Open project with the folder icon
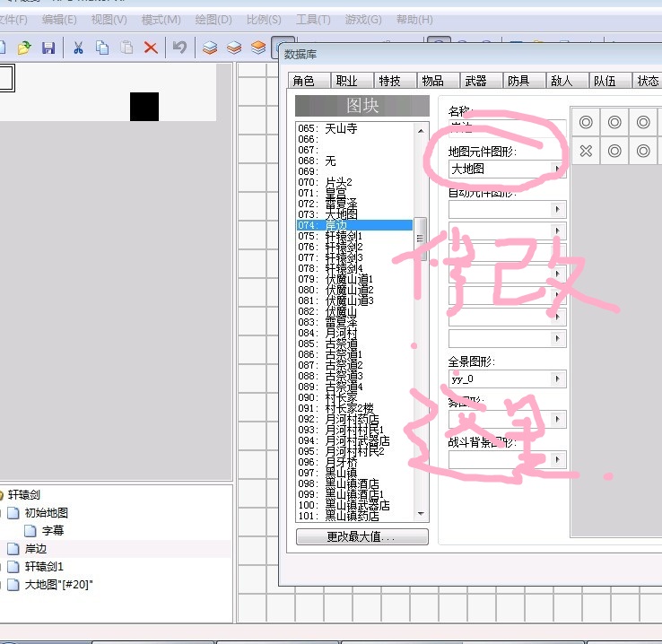The image size is (662, 644). [24, 48]
